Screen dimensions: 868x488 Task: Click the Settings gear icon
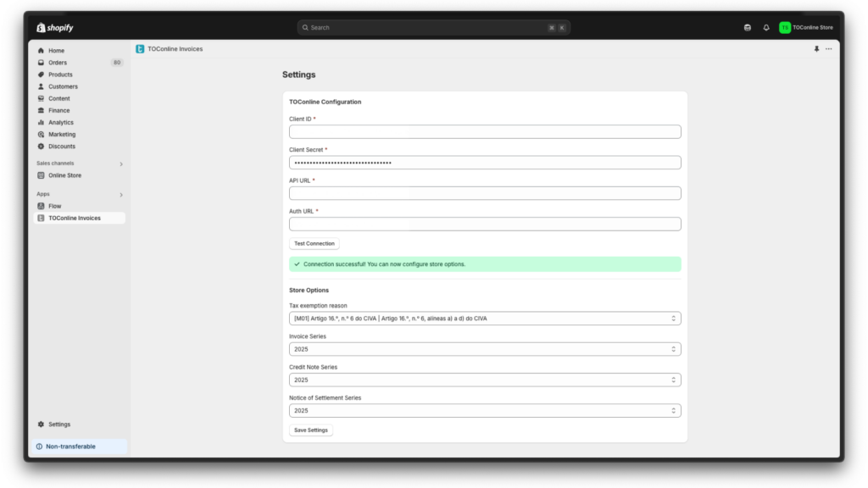point(41,424)
